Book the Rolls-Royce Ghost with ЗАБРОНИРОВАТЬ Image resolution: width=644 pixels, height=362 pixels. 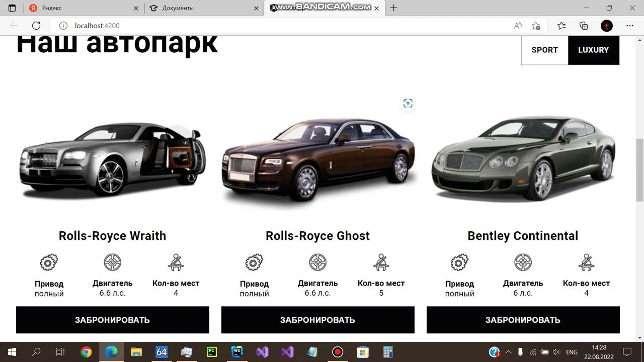tap(318, 320)
